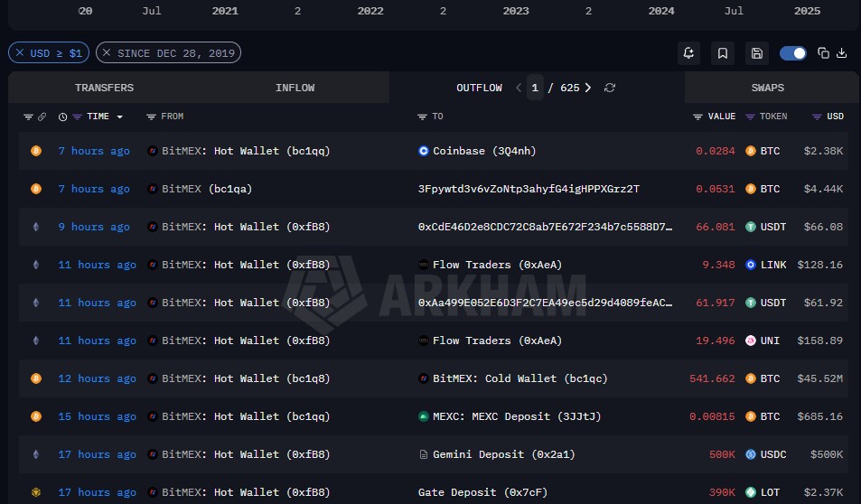This screenshot has height=504, width=861.
Task: Click the "9 hours ago" timestamp
Action: pos(94,227)
